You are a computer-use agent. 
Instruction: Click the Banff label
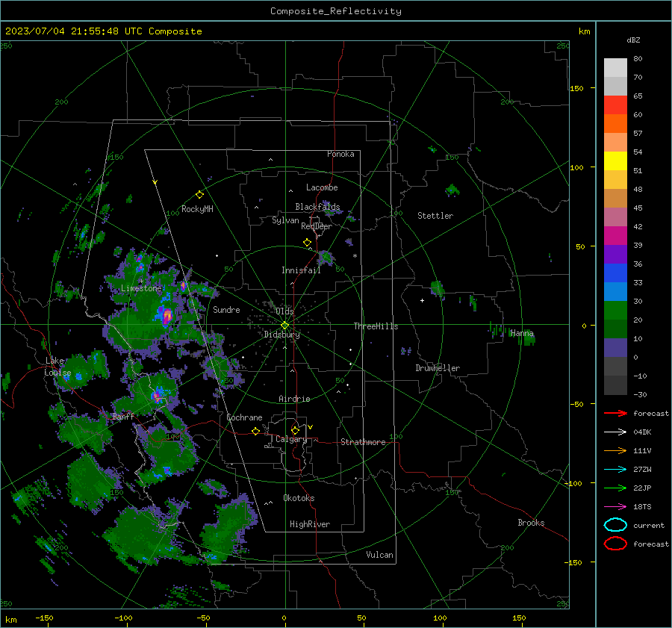coord(123,416)
